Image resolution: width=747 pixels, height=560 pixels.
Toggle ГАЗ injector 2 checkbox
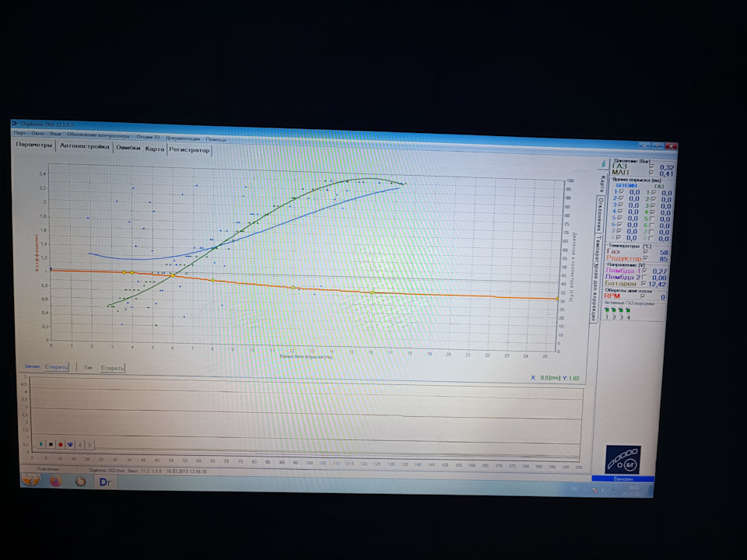click(x=653, y=199)
